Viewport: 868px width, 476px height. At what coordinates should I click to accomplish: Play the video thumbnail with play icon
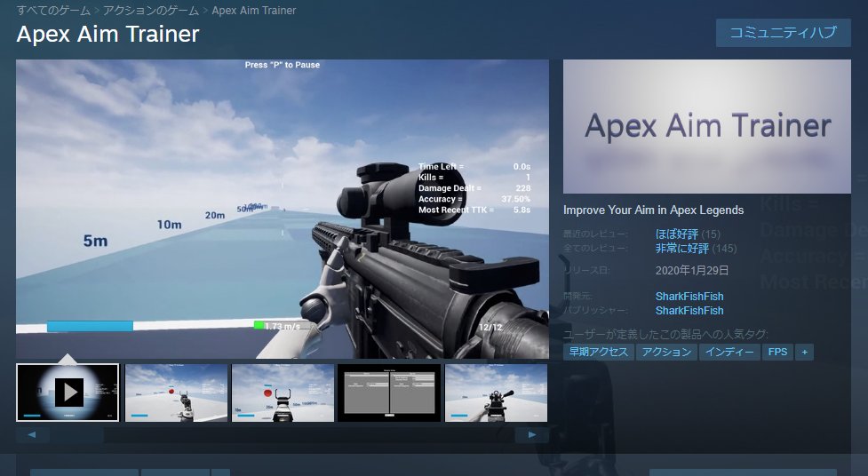pyautogui.click(x=68, y=393)
